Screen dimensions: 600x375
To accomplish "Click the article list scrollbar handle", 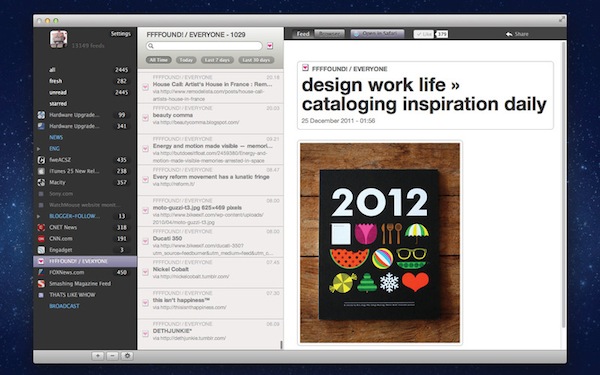I will coord(282,344).
